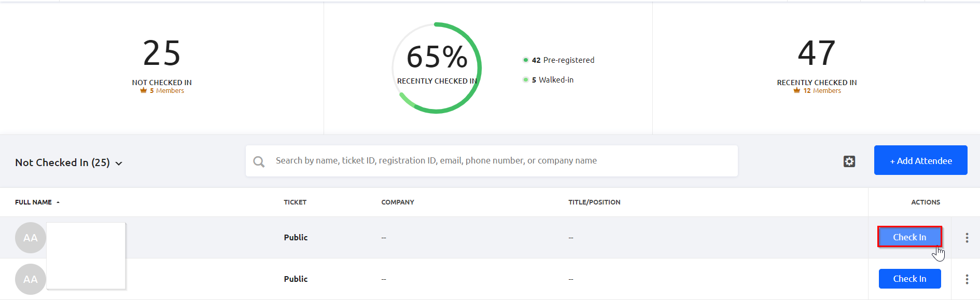Click crown icon under Recently Checked In
The height and width of the screenshot is (300, 980).
tap(797, 91)
